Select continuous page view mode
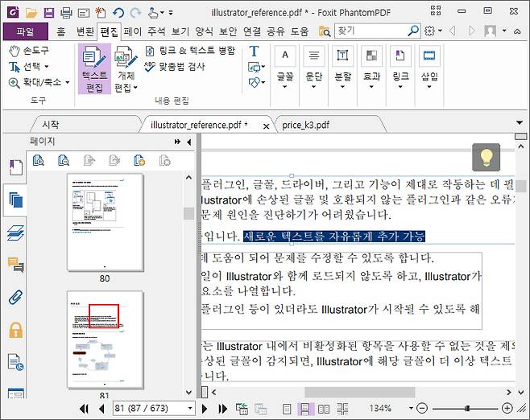Image resolution: width=530 pixels, height=420 pixels. click(305, 409)
